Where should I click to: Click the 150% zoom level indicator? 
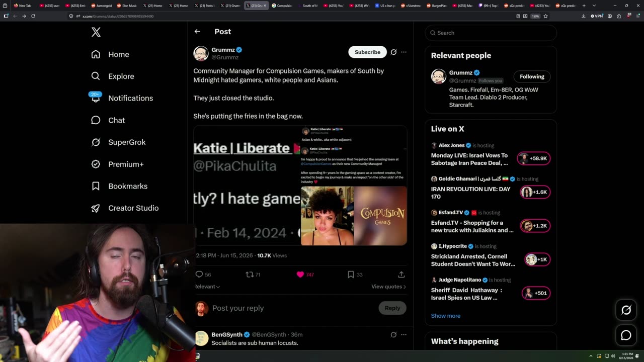[x=536, y=16]
